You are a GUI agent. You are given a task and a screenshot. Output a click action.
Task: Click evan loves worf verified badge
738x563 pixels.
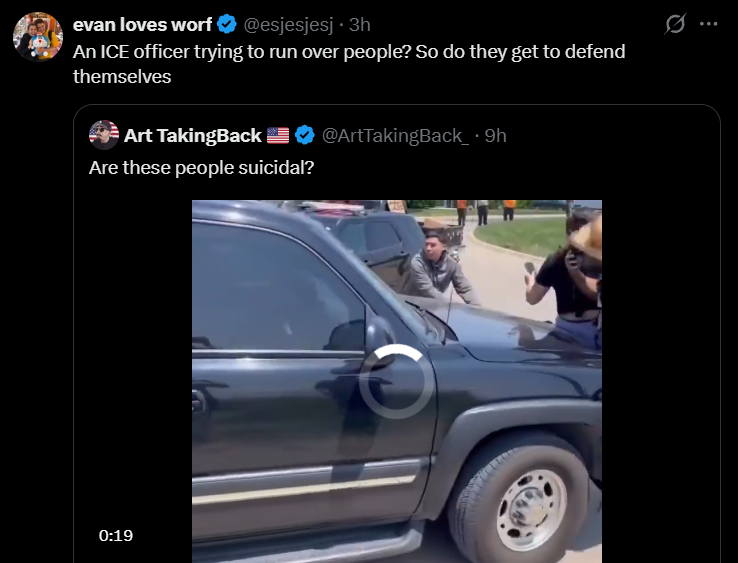coord(227,24)
